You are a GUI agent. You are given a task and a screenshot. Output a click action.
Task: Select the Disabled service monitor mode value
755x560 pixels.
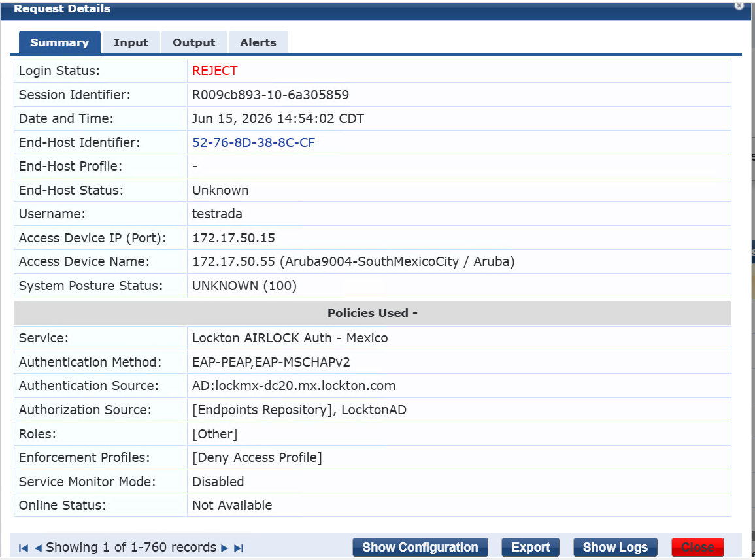click(218, 482)
